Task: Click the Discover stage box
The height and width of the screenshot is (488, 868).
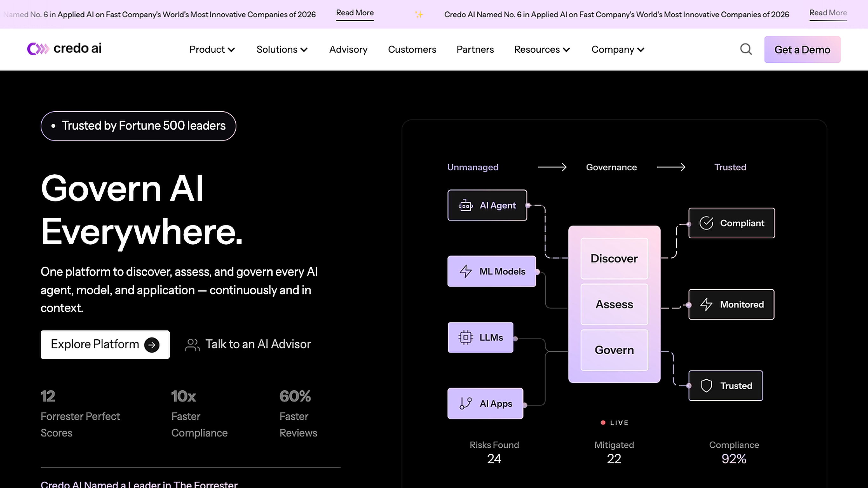Action: 614,259
